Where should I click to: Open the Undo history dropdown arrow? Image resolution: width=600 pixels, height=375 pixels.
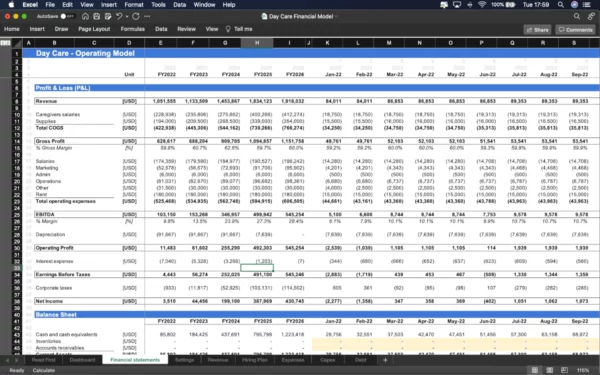[127, 17]
